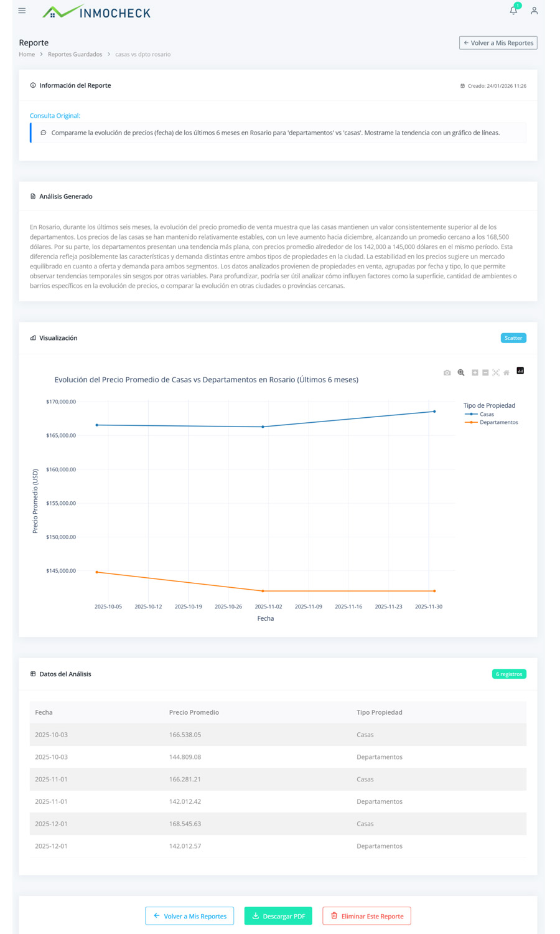This screenshot has width=560, height=934.
Task: Click the Inmocheck logo
Action: 96,12
